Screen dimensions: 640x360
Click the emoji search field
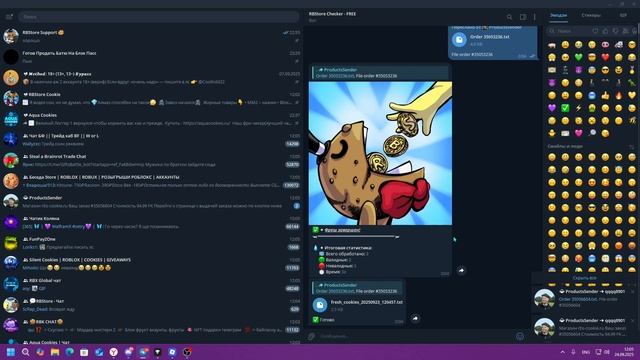568,31
